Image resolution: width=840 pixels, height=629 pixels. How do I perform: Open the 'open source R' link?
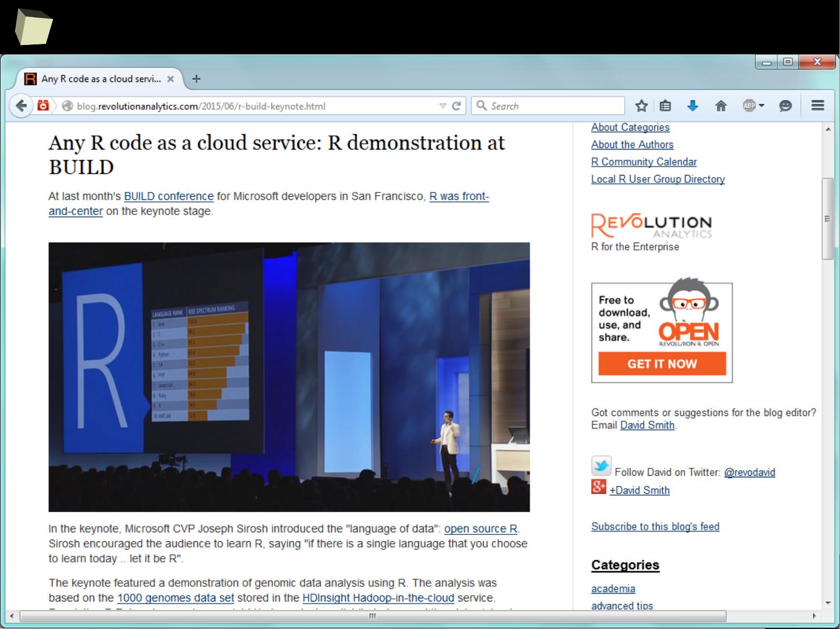point(481,529)
